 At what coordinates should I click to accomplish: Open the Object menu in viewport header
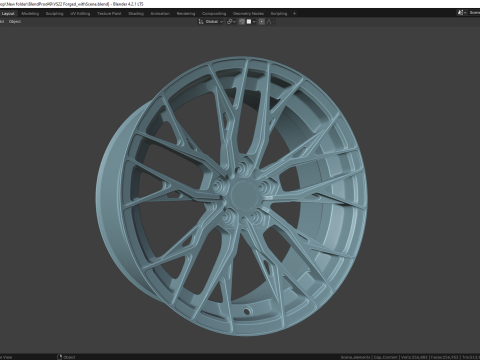click(x=15, y=22)
